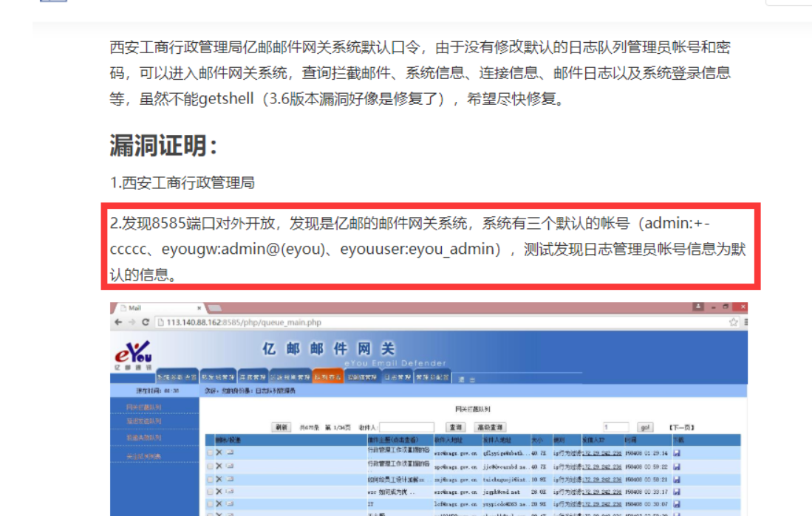The height and width of the screenshot is (516, 812).
Task: Download the mail timestamped 00:59:22
Action: [677, 467]
